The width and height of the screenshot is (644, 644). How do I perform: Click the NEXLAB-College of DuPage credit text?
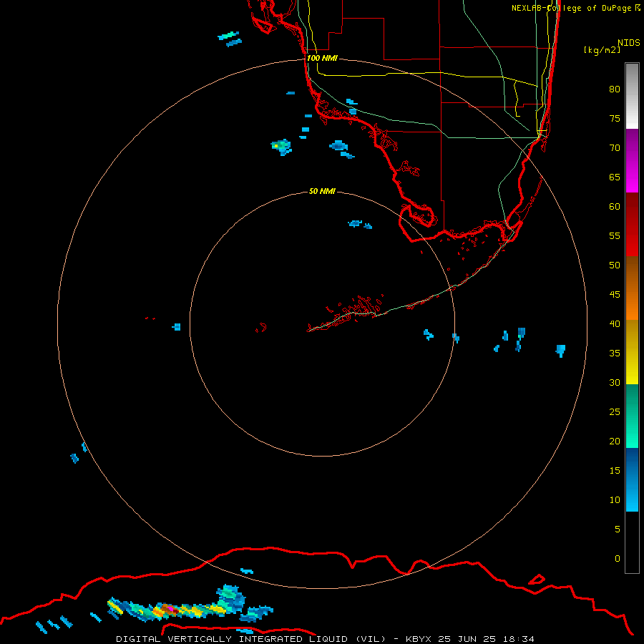(571, 8)
